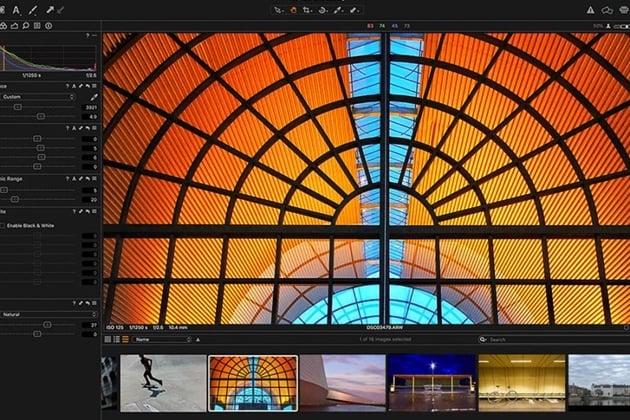Viewport: 630px width, 420px height.
Task: Switch the browser to list view
Action: [117, 340]
